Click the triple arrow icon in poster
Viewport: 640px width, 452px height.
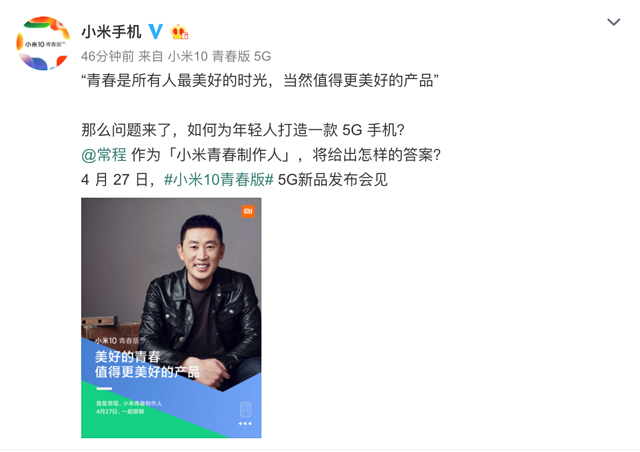(245, 423)
